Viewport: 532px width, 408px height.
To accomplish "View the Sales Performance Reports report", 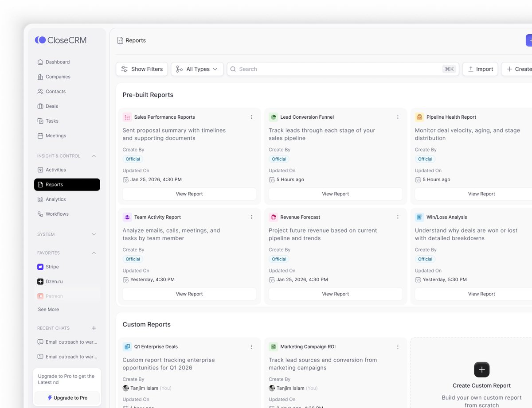I will point(189,194).
